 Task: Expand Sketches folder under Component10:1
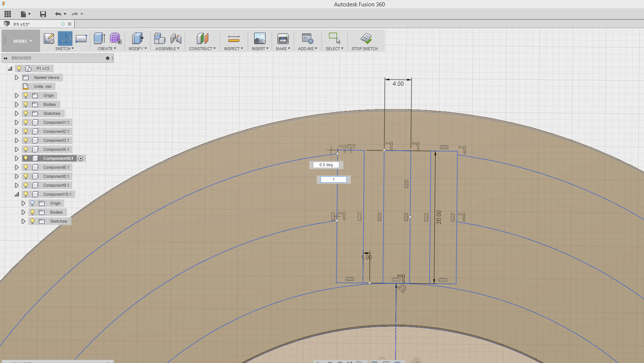tap(23, 221)
